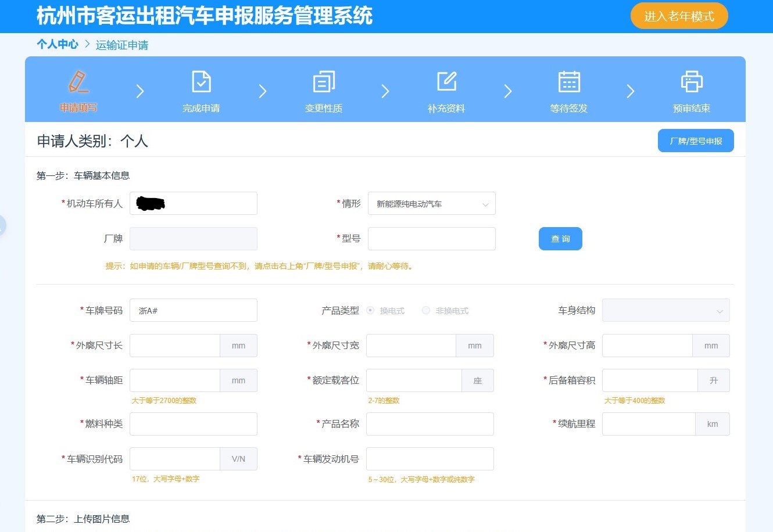Click the 厂牌/型号申报 button
This screenshot has width=773, height=532.
coord(696,141)
